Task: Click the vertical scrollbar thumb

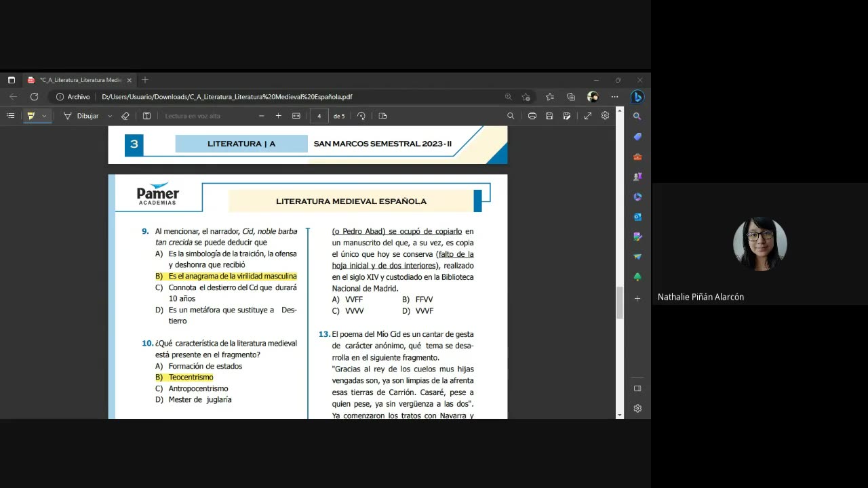Action: (x=619, y=303)
